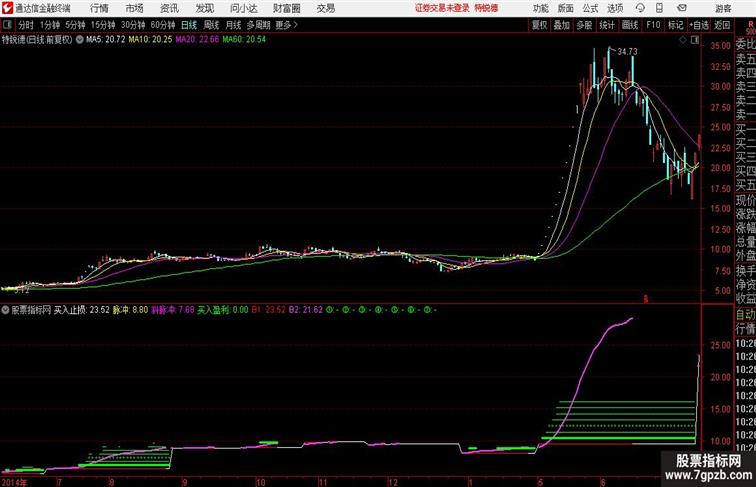The image size is (756, 487).
Task: Open the 市场 menu
Action: (x=135, y=8)
